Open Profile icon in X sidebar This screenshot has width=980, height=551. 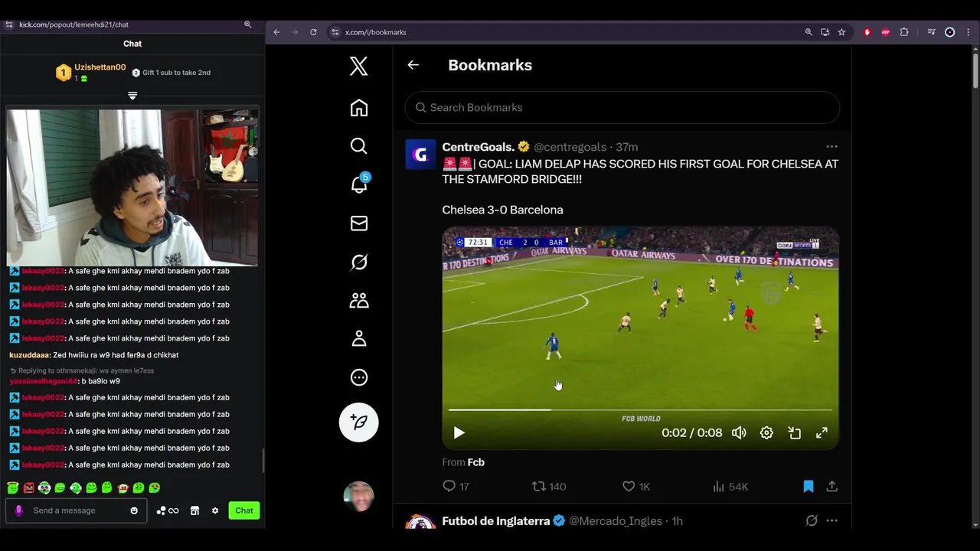click(x=358, y=339)
